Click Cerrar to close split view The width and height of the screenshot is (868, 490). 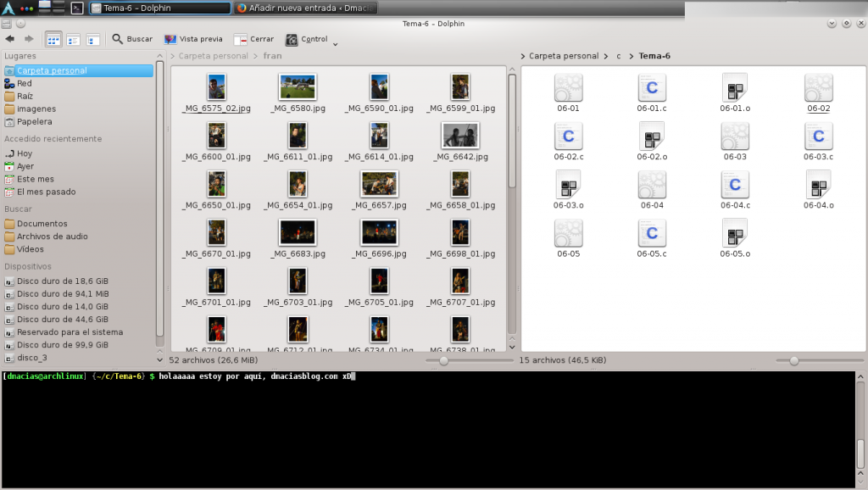click(x=254, y=39)
